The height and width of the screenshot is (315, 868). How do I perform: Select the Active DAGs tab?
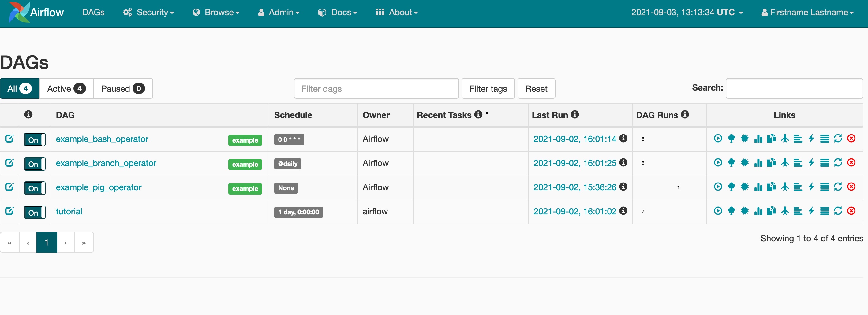[x=66, y=88]
